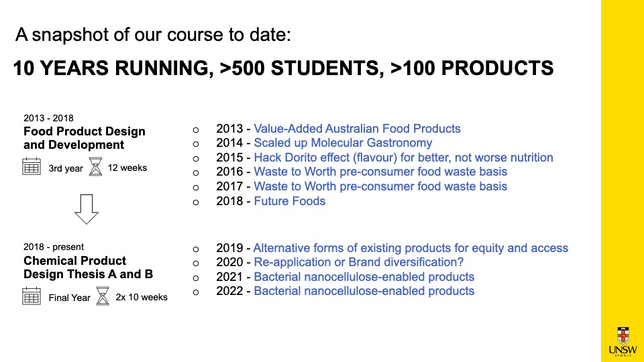Select Food Product Design and Development heading
This screenshot has height=362, width=644.
pos(85,138)
